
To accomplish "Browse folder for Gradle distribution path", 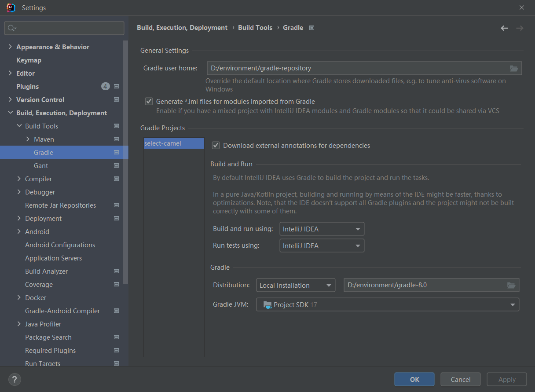I will pos(511,285).
